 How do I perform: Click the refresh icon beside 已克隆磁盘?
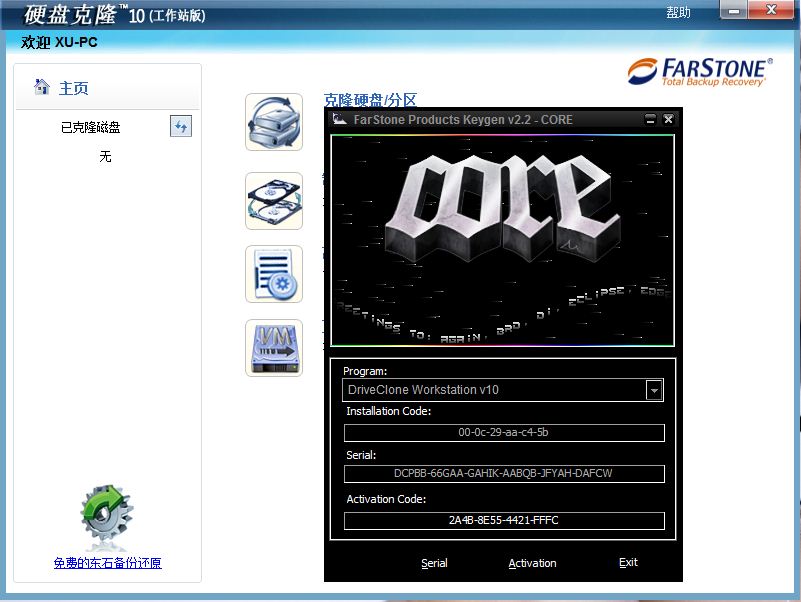(x=180, y=127)
